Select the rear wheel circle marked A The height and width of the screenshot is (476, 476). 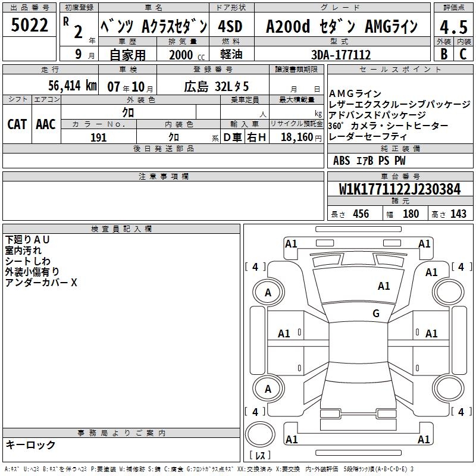click(x=268, y=389)
